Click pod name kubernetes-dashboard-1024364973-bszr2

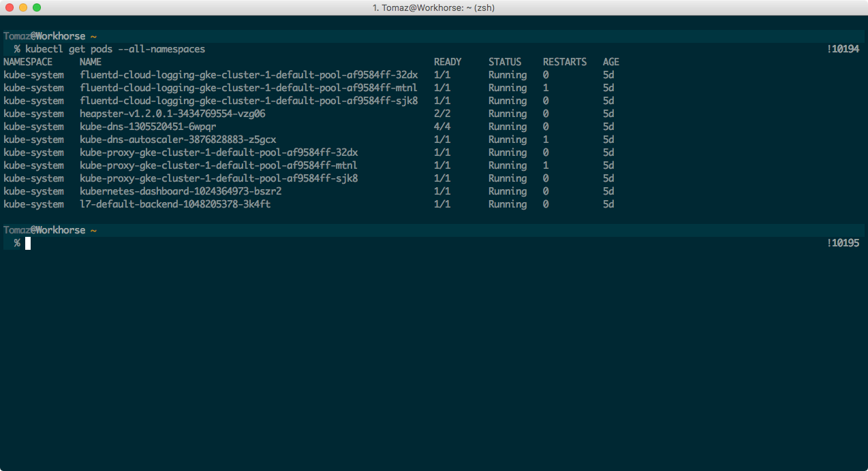181,191
